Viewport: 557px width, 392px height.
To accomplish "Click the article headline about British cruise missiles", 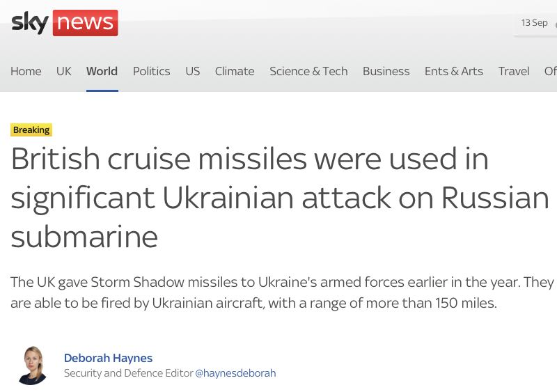I will point(278,198).
